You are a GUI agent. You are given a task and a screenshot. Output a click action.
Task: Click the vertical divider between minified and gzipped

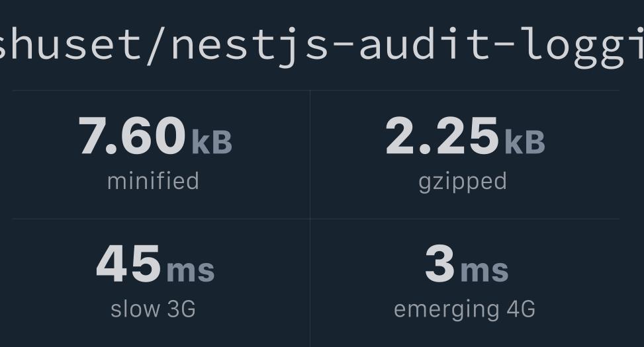pos(310,155)
